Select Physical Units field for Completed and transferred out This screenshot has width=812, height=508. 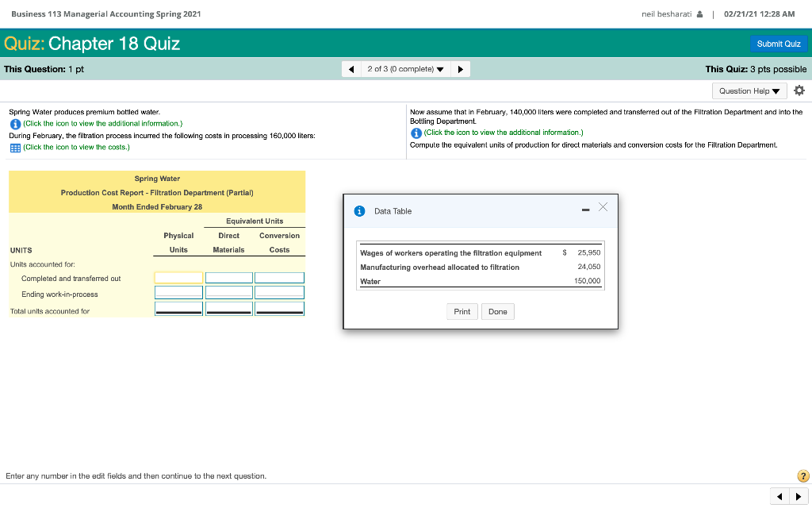pyautogui.click(x=178, y=278)
